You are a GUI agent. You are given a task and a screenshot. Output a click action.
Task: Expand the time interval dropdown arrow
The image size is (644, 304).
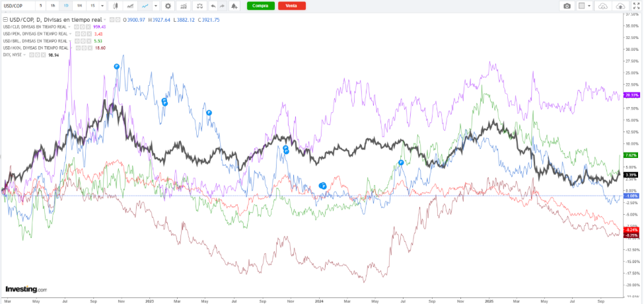(x=103, y=6)
